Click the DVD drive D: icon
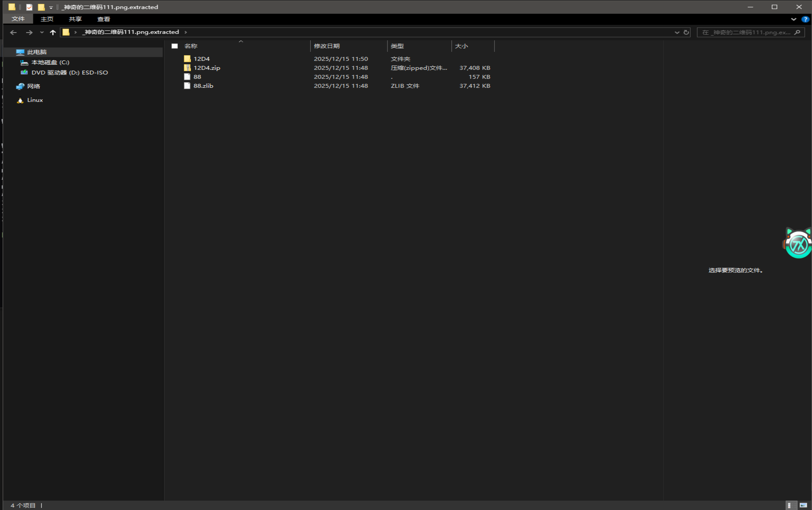The height and width of the screenshot is (510, 812). [24, 73]
